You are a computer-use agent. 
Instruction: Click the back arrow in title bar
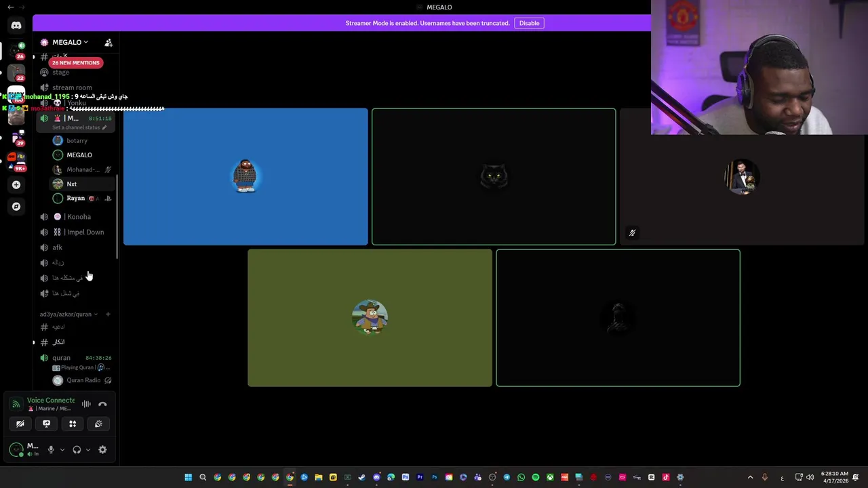pyautogui.click(x=10, y=7)
